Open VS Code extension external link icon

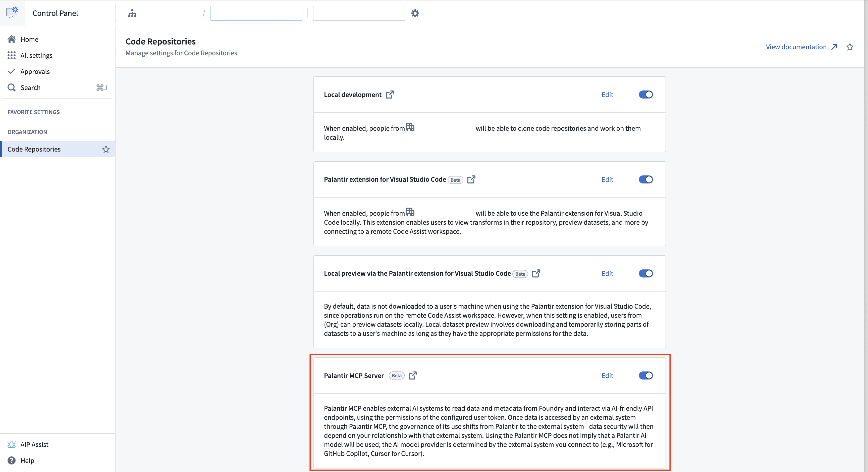pyautogui.click(x=471, y=179)
